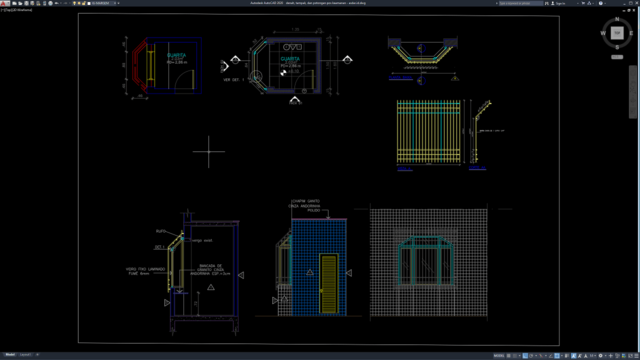Click the hardware acceleration icon in status bar
Viewport: 640px width, 360px height.
pos(624,356)
